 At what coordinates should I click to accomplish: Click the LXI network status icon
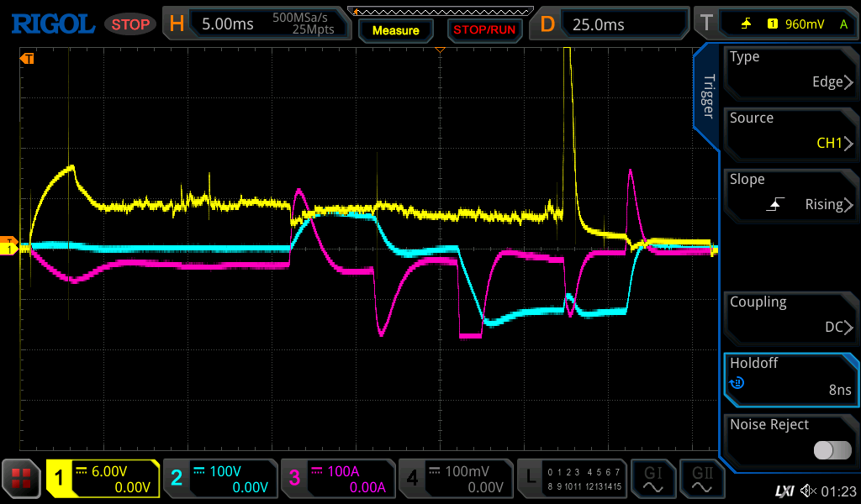[x=784, y=490]
